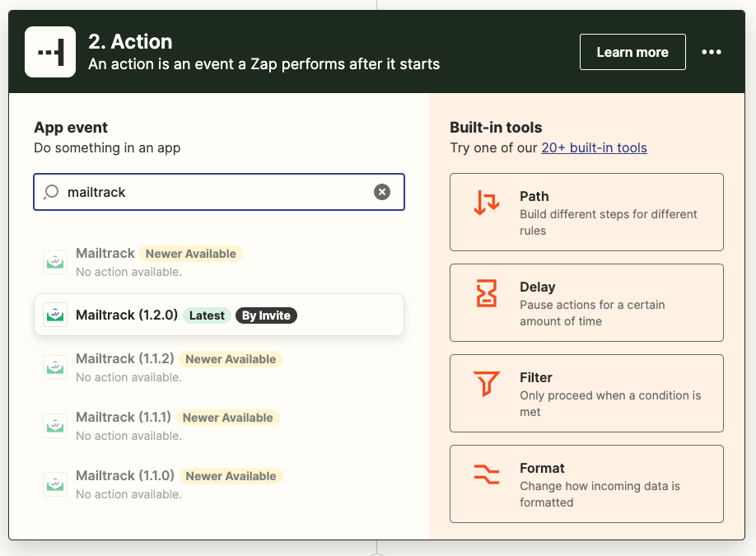The image size is (756, 556).
Task: Select the Mailtrack (1.1.0) app icon
Action: (55, 484)
